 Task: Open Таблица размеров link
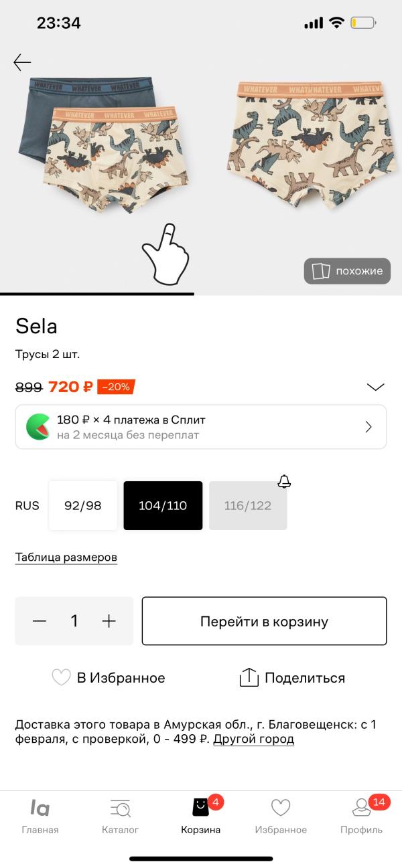pos(66,557)
